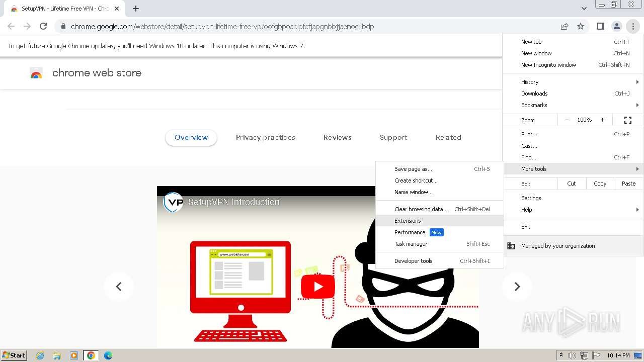Image resolution: width=644 pixels, height=362 pixels.
Task: Switch to Privacy practices tab
Action: (266, 137)
